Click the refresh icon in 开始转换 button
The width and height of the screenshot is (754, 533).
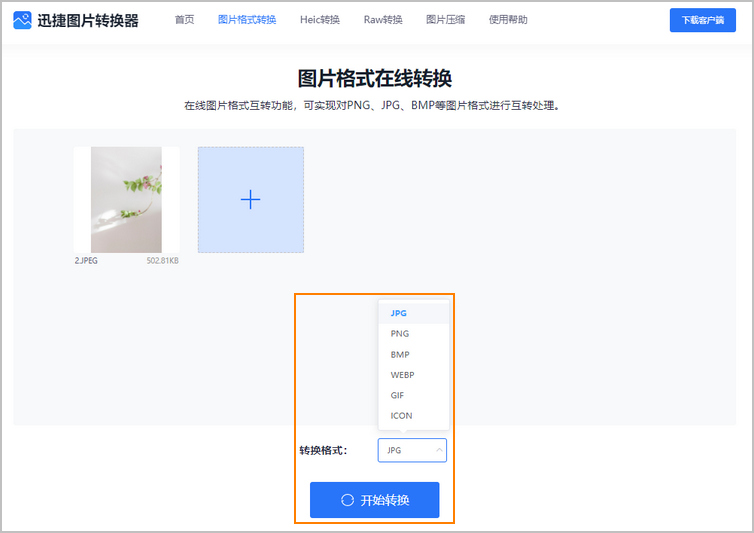(x=347, y=500)
